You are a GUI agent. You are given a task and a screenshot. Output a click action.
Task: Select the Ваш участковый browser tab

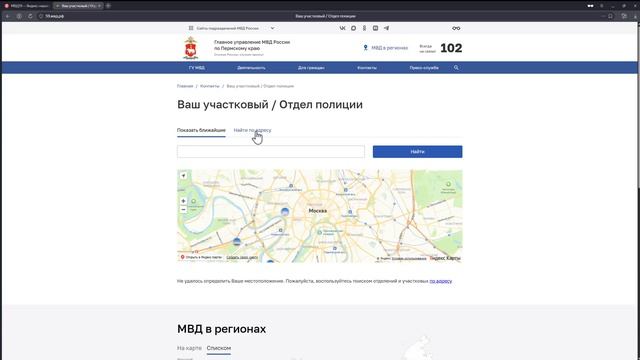pos(78,6)
